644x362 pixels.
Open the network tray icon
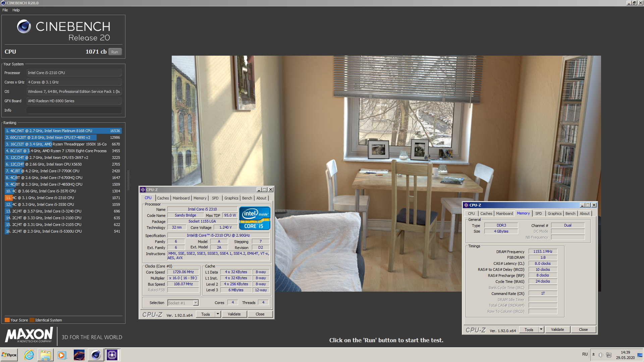click(x=609, y=355)
